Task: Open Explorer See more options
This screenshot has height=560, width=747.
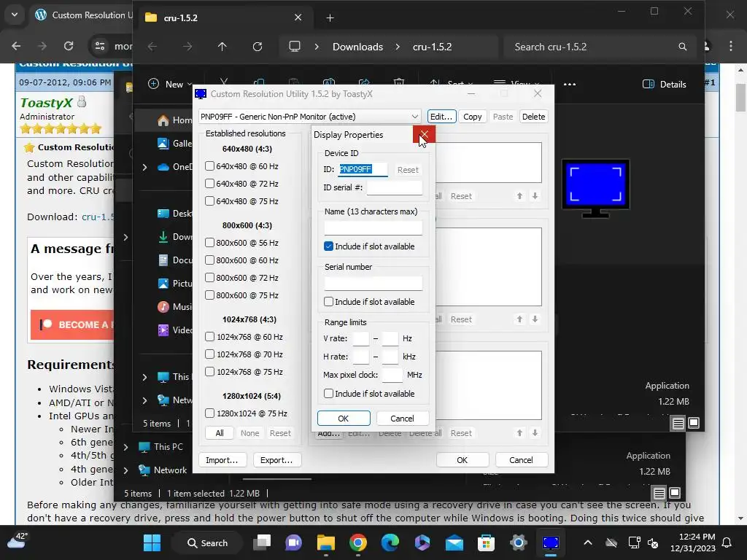Action: [570, 85]
